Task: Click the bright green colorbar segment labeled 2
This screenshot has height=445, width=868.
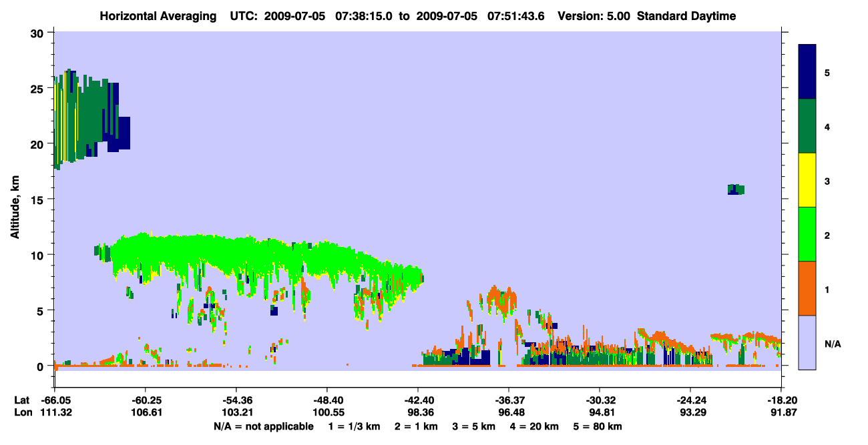Action: tap(807, 234)
